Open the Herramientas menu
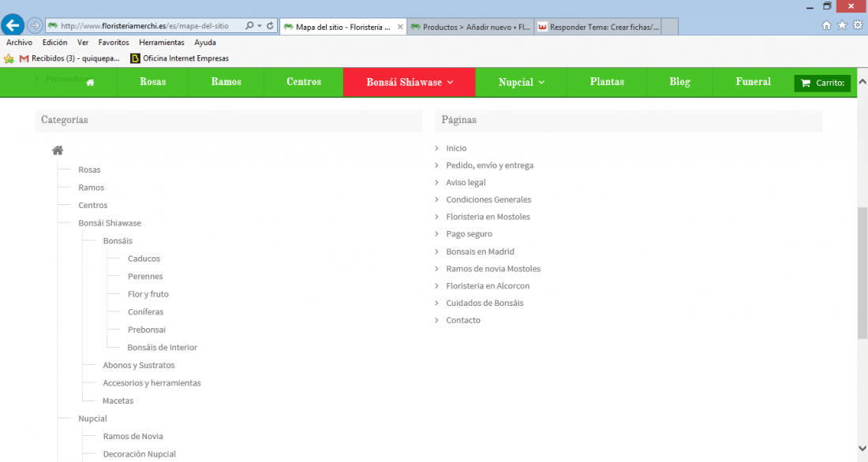This screenshot has width=868, height=462. tap(162, 42)
